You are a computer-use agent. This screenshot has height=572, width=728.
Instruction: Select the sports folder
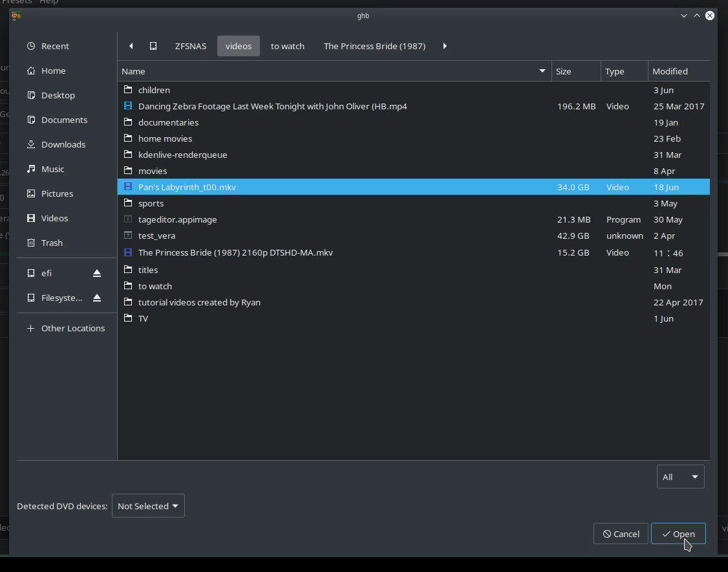click(x=414, y=204)
